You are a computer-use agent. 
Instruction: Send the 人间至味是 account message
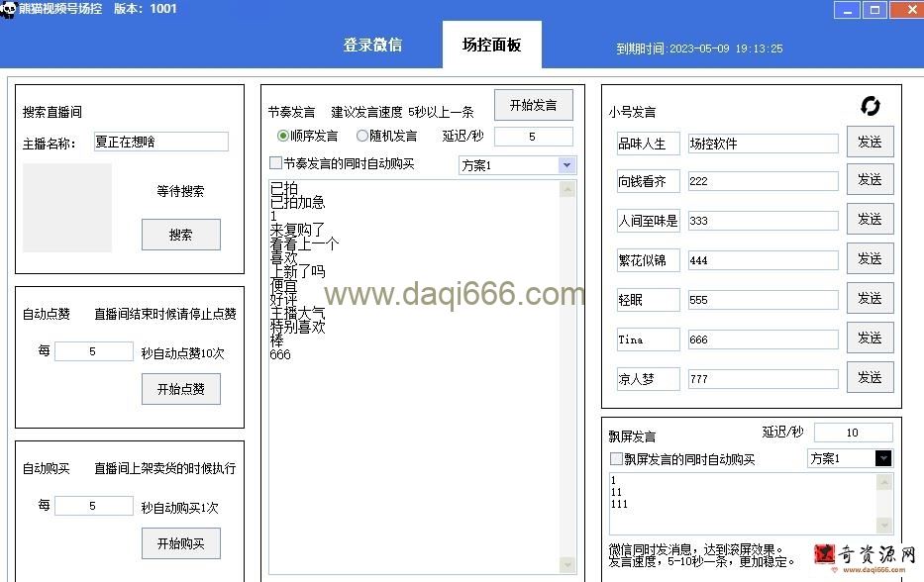pyautogui.click(x=870, y=219)
